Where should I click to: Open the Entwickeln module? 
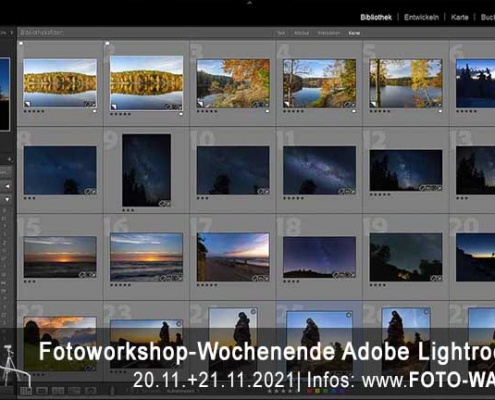pyautogui.click(x=421, y=17)
